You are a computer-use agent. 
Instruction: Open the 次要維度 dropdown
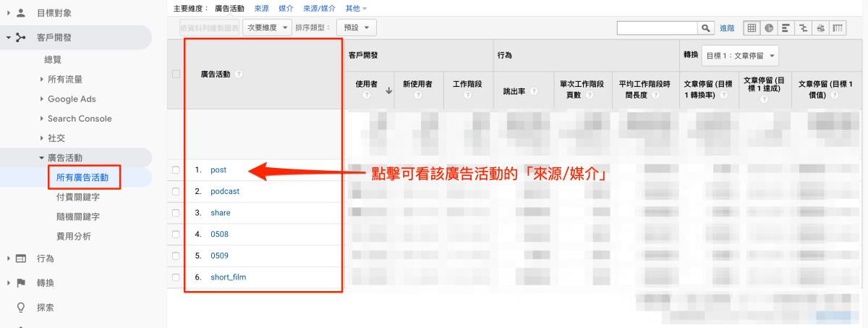pyautogui.click(x=267, y=28)
